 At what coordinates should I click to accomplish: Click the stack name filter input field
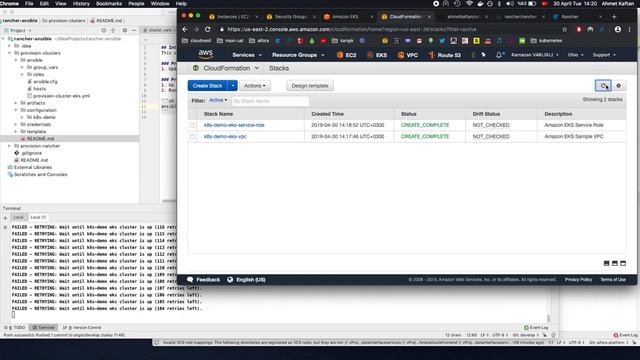pos(270,101)
